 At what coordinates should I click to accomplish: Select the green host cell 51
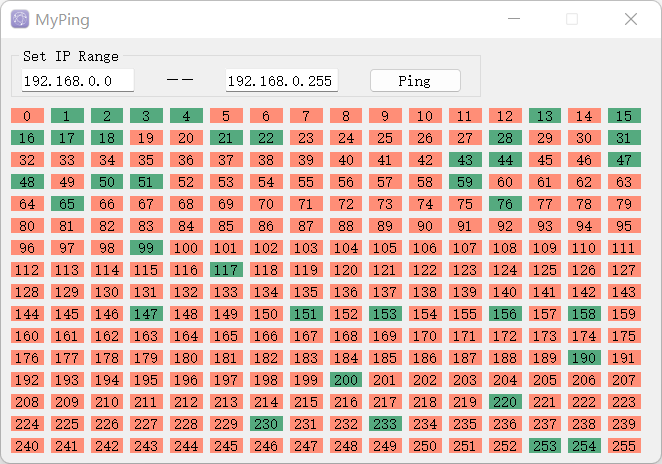(147, 182)
